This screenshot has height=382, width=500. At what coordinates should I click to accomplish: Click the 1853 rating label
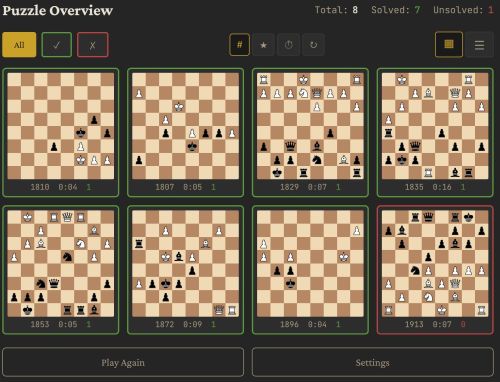pos(40,324)
